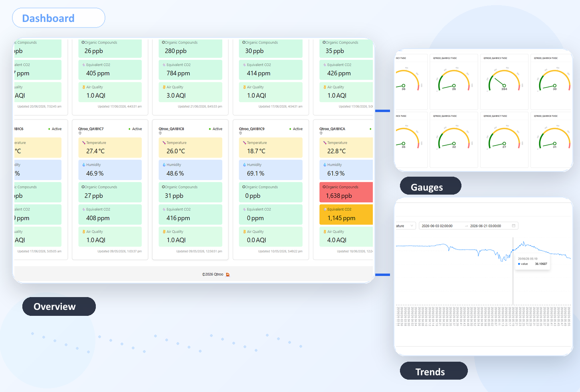Click Air Quality medal icon in 0.0 AQI tile

point(245,232)
